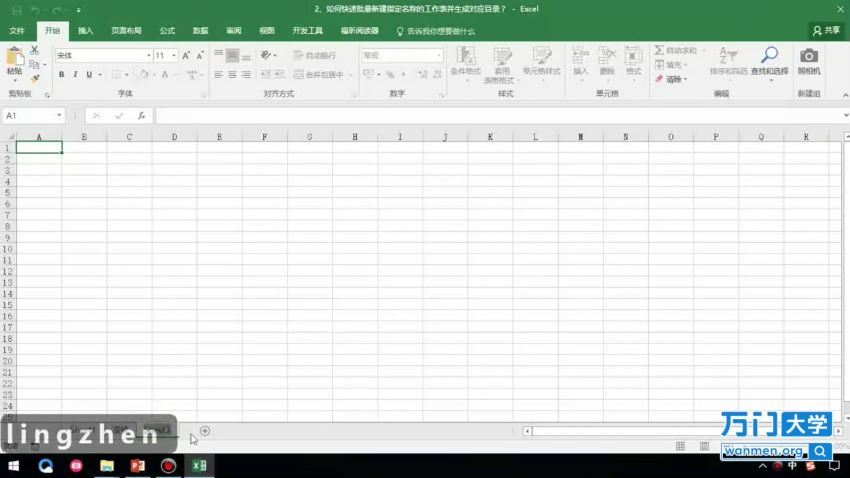Click the Sort and Filter (排序和筛选) icon

[x=728, y=57]
